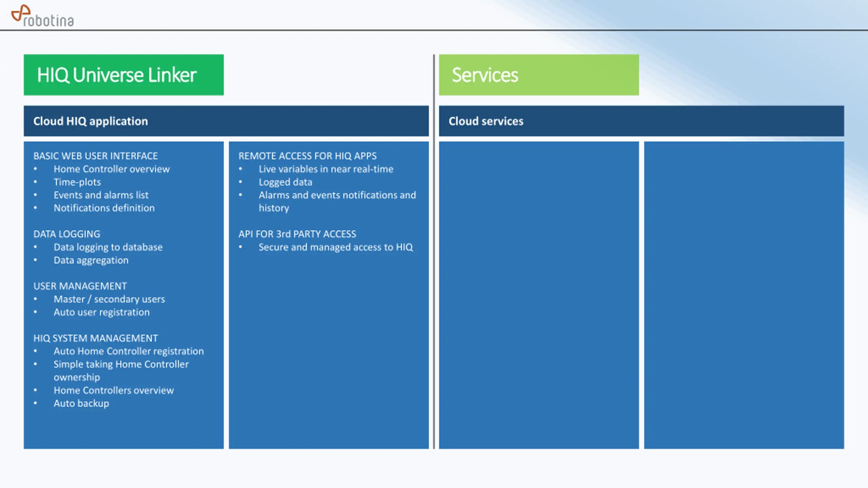
Task: Click the Cloud services header
Action: click(x=642, y=121)
